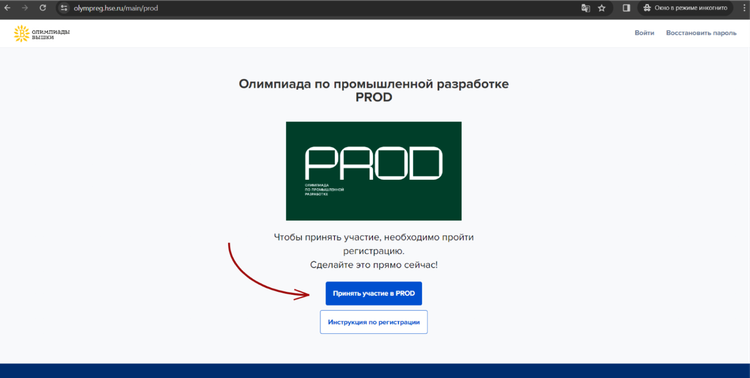The width and height of the screenshot is (750, 378).
Task: Go back using the browser back arrow
Action: point(7,8)
